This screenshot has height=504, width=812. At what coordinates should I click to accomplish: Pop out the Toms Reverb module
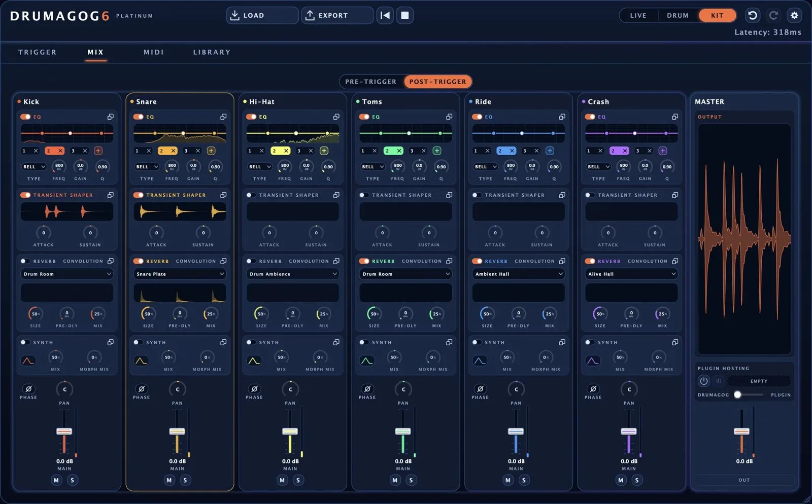[x=449, y=261]
